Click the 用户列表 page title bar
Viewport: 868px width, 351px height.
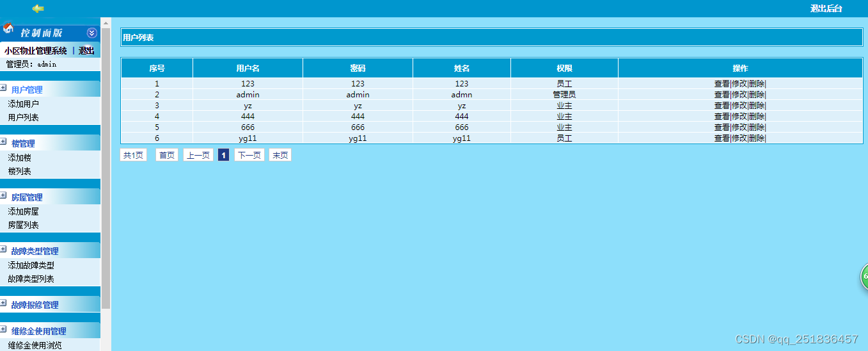pyautogui.click(x=491, y=38)
